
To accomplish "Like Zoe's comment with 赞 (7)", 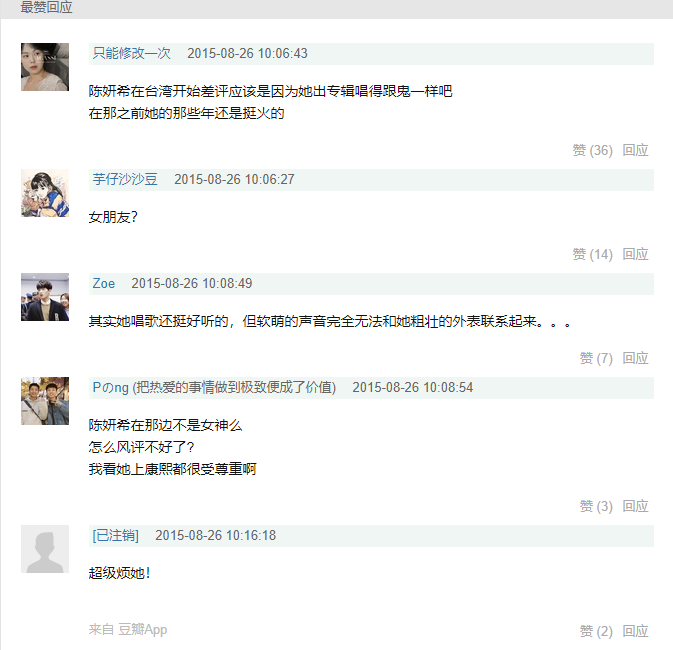I will (596, 358).
